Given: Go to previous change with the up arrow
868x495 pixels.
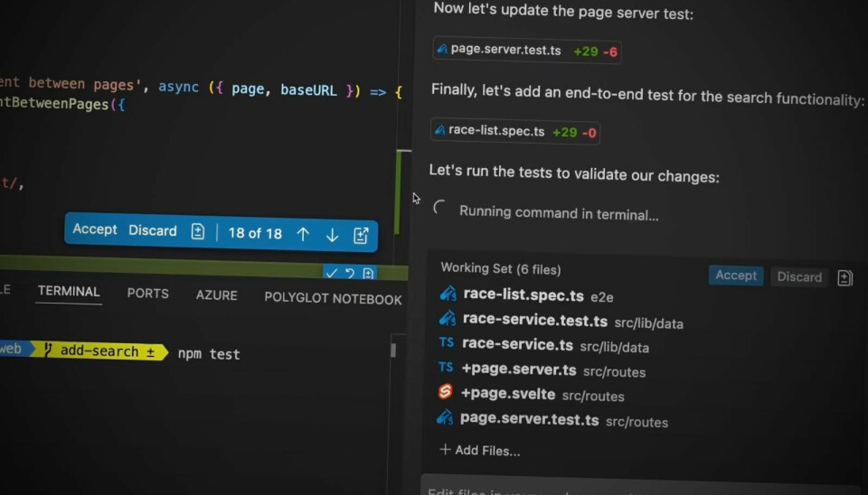Looking at the screenshot, I should pyautogui.click(x=303, y=235).
